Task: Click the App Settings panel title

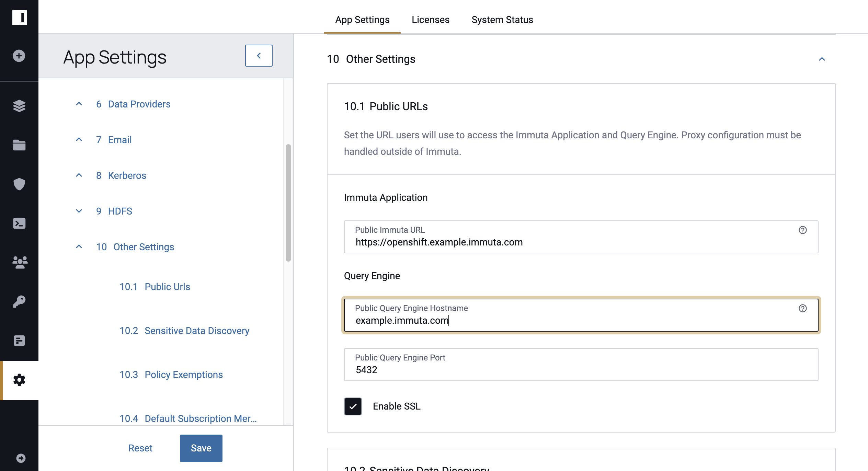Action: 115,57
